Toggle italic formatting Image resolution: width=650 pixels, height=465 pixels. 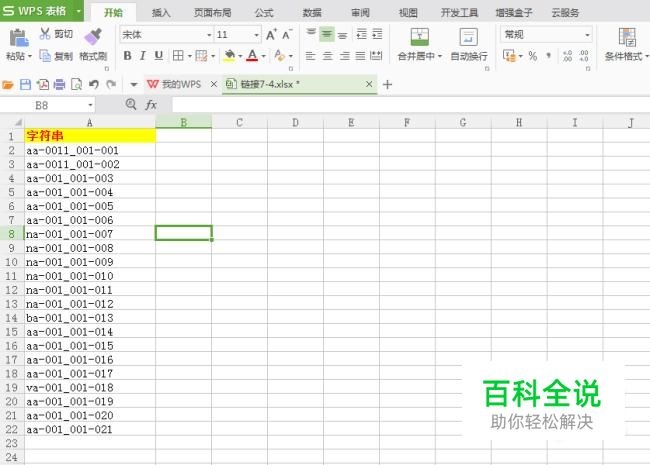pyautogui.click(x=143, y=56)
